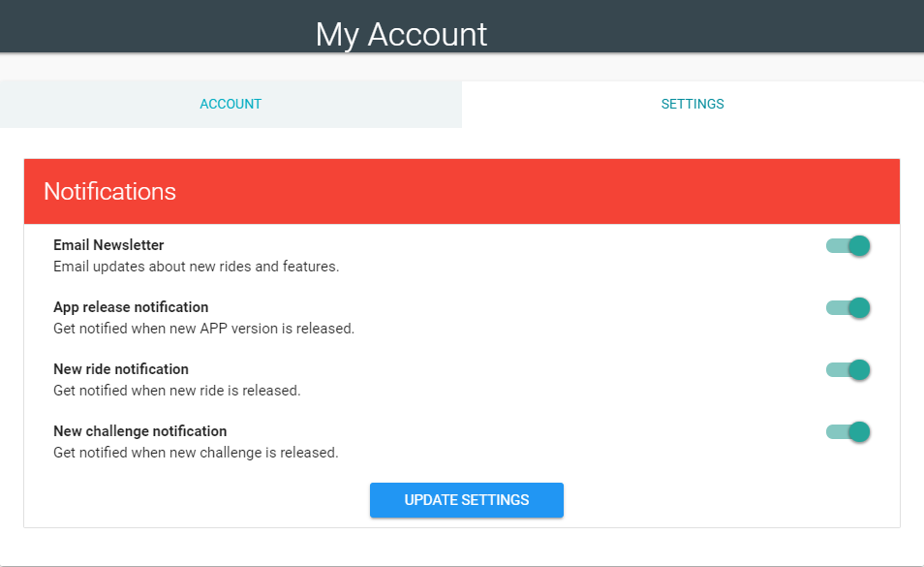Click the text about email updates on rides
The image size is (924, 567).
197,267
